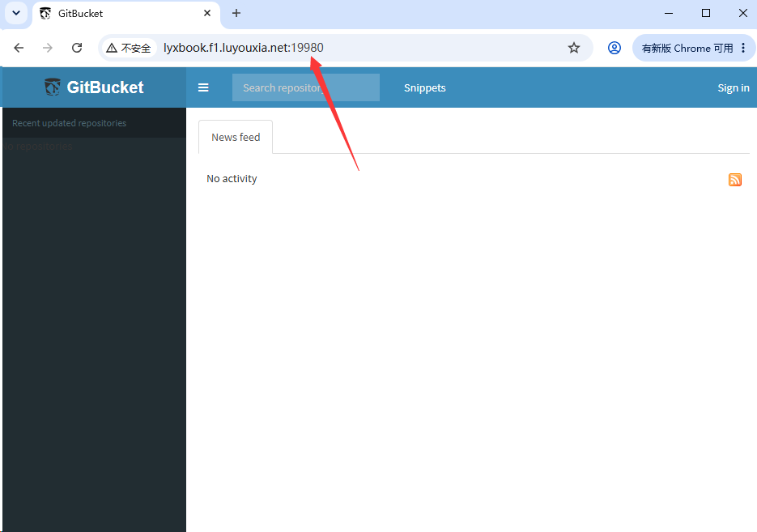Click the Chrome update available button
757x532 pixels.
click(x=687, y=49)
